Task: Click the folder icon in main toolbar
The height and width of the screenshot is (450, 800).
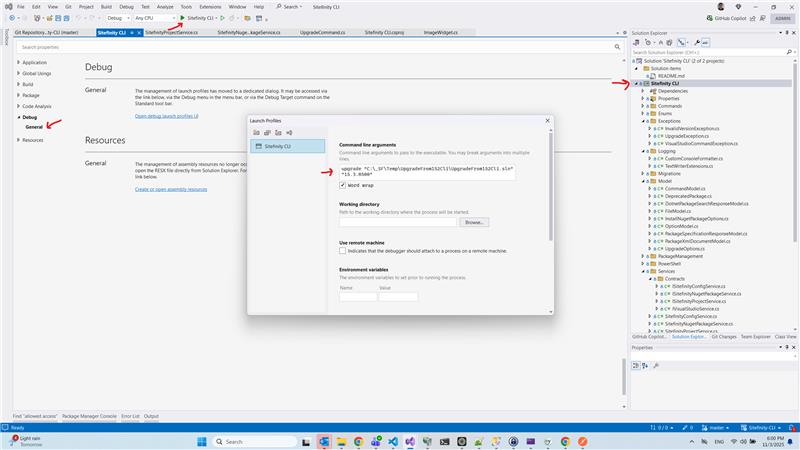Action: click(x=247, y=18)
